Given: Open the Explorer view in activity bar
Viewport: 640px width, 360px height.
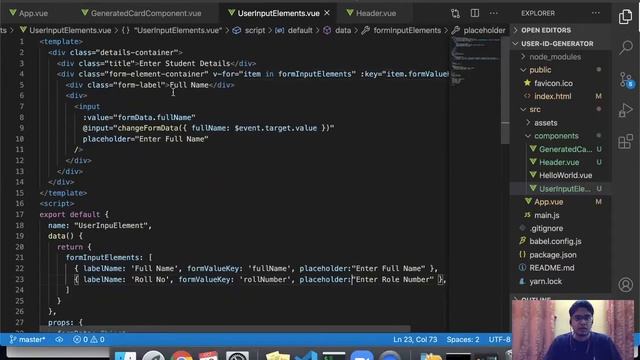Looking at the screenshot, I should click(625, 16).
